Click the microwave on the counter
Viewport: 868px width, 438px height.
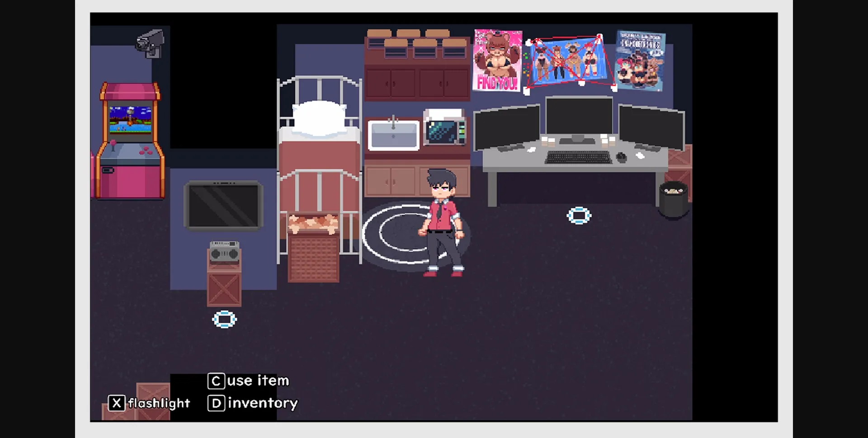[x=444, y=131]
